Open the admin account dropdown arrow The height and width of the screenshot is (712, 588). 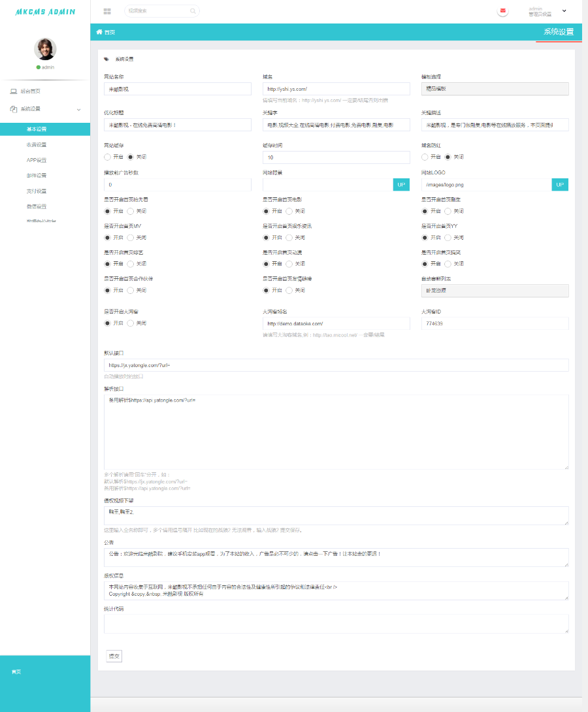point(564,11)
